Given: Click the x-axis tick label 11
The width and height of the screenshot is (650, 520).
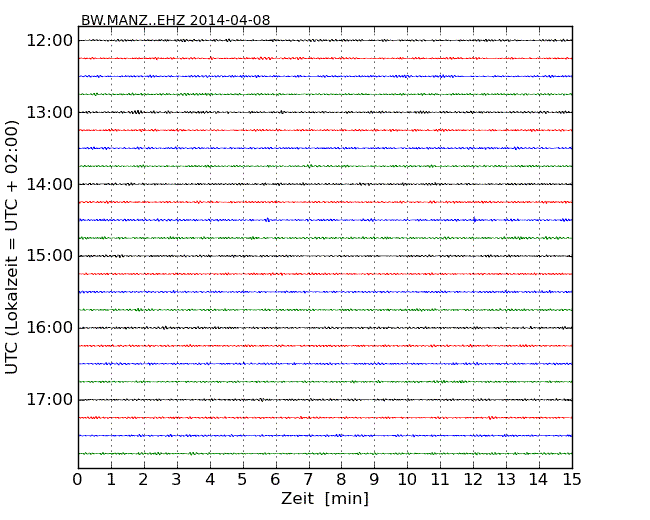Looking at the screenshot, I should pos(440,480).
